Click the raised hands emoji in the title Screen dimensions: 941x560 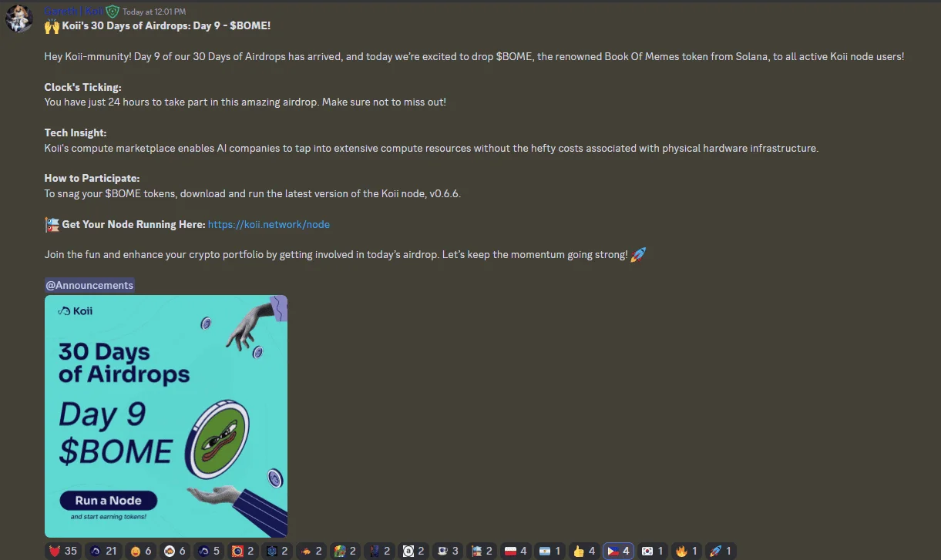52,26
